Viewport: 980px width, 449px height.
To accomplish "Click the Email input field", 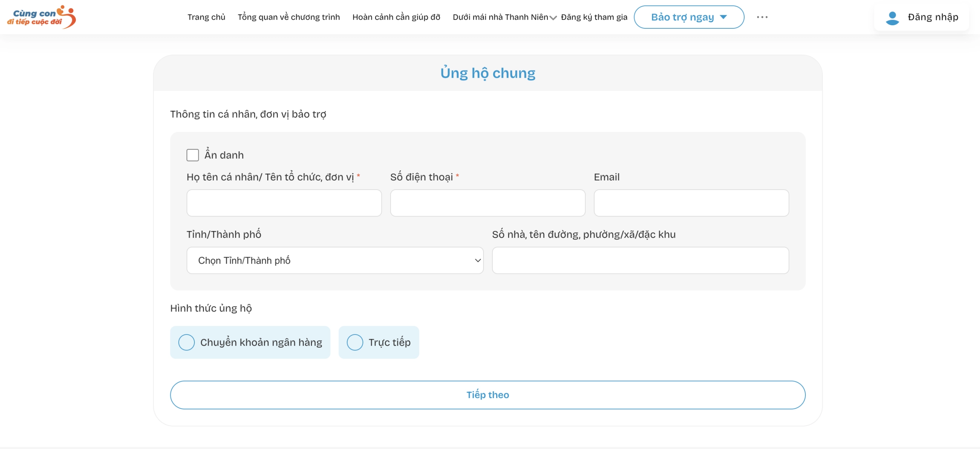I will (x=691, y=203).
